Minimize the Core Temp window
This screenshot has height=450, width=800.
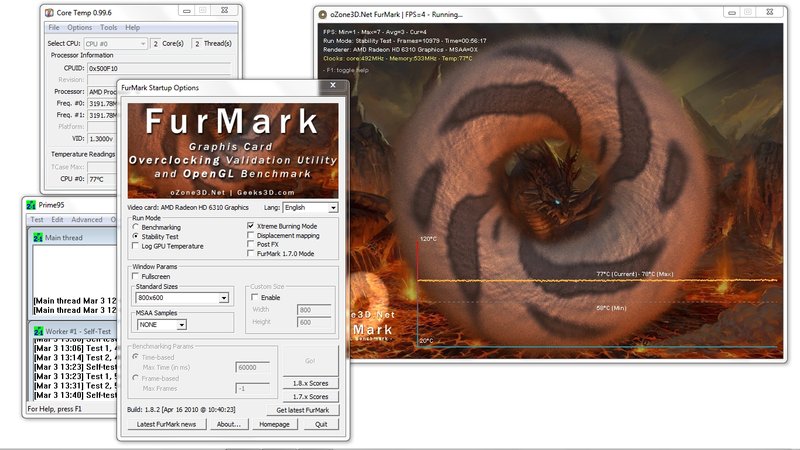187,11
